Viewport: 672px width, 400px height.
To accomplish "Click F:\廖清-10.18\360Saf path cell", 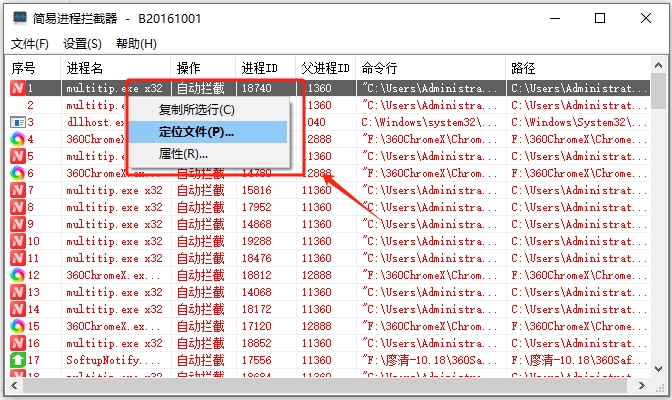I will click(579, 360).
